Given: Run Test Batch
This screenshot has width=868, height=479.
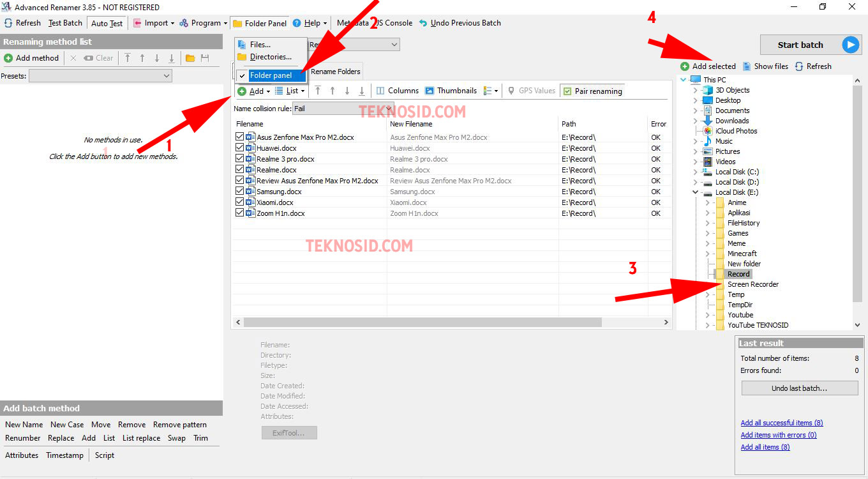Looking at the screenshot, I should [x=65, y=23].
